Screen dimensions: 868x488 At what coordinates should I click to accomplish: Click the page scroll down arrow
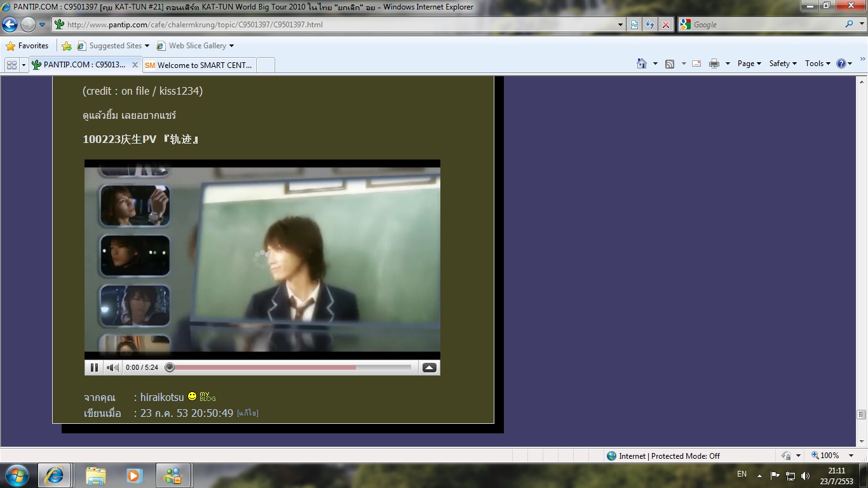click(862, 441)
